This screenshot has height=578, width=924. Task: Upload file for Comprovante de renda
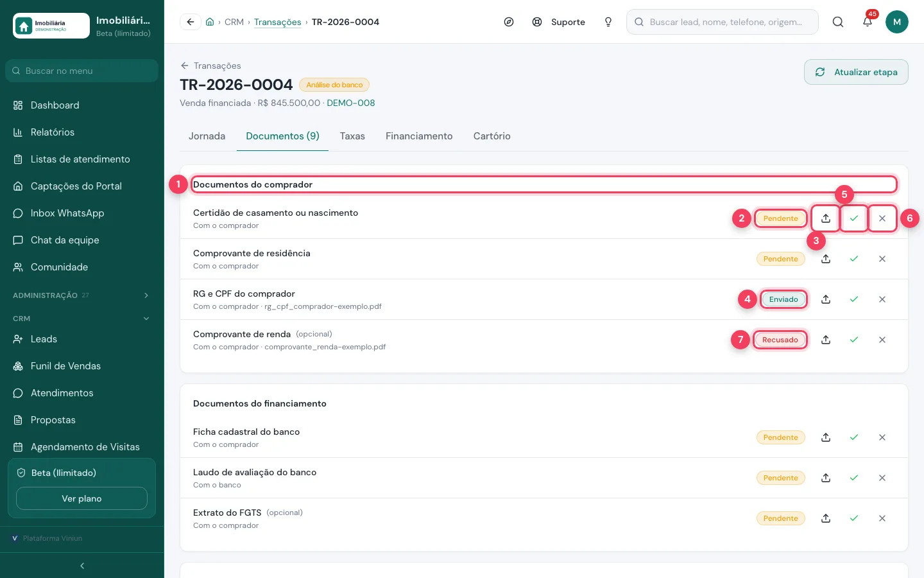[x=826, y=340]
